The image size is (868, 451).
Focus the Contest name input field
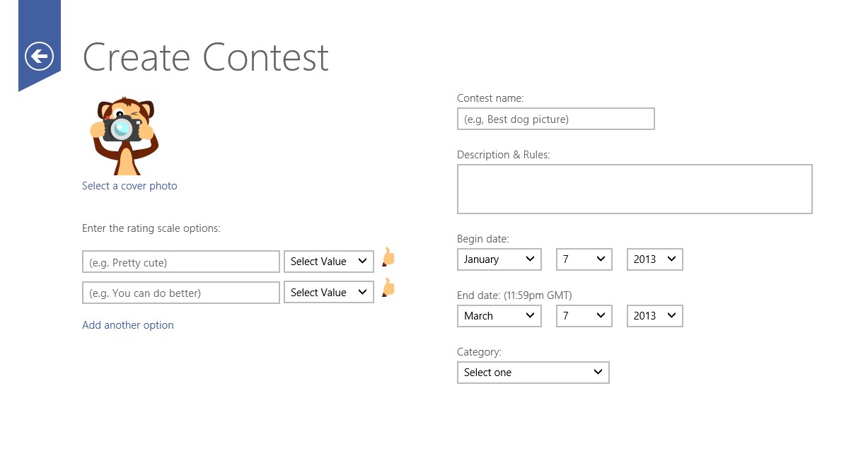click(x=555, y=119)
